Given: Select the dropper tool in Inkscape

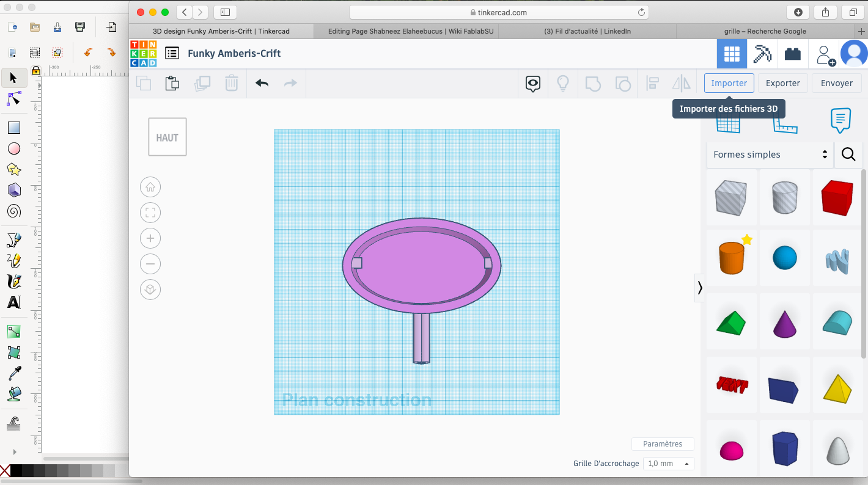Looking at the screenshot, I should click(13, 373).
